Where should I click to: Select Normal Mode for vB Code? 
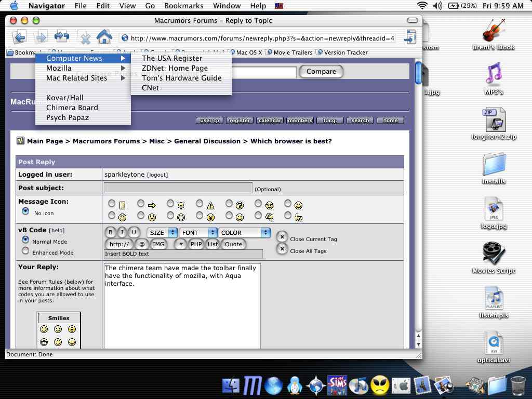point(25,240)
